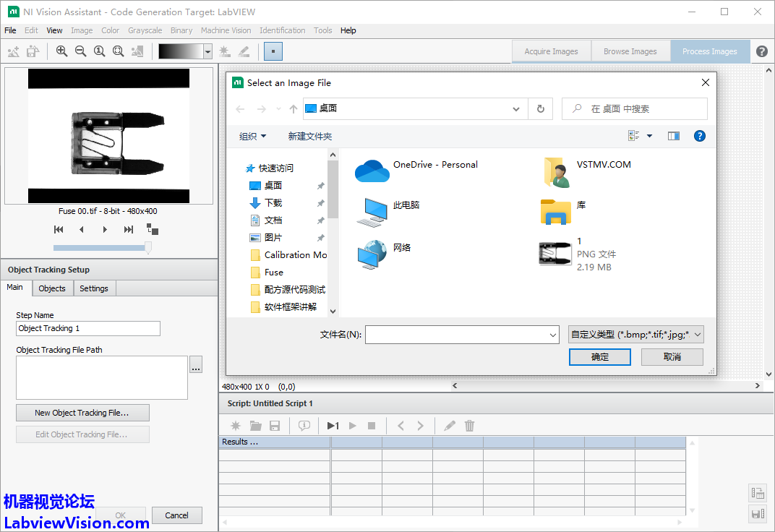
Task: Open the View menu
Action: tap(54, 30)
